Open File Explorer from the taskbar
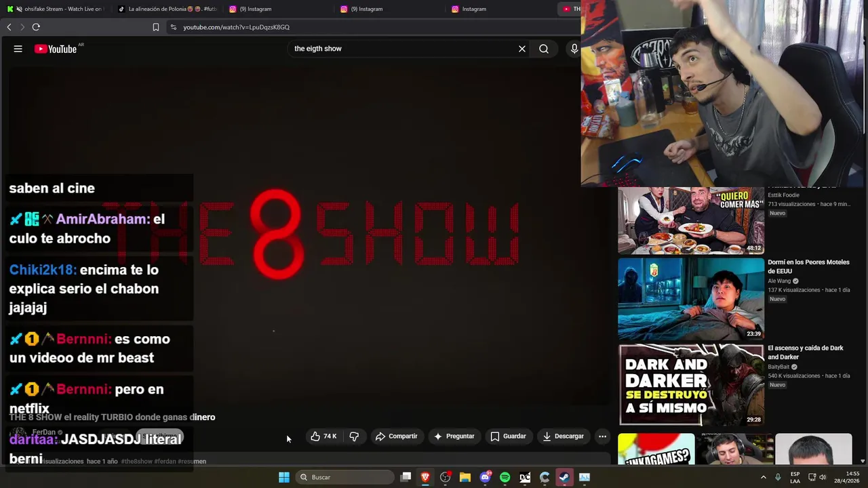Viewport: 868px width, 488px height. (465, 477)
